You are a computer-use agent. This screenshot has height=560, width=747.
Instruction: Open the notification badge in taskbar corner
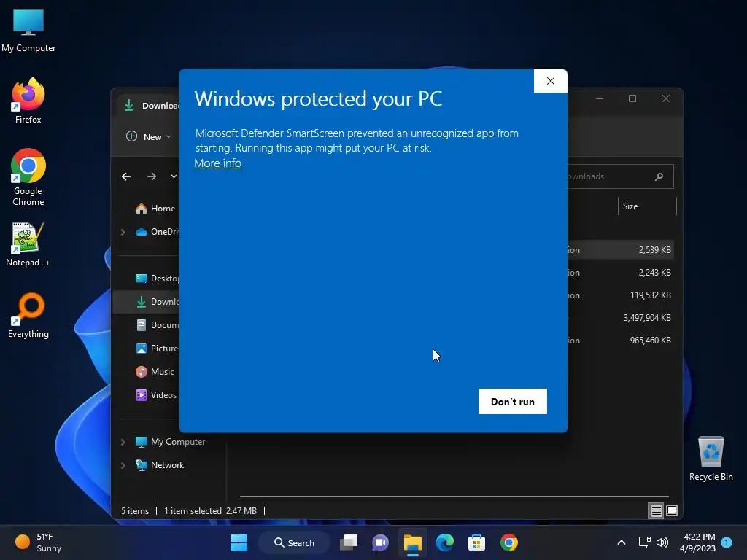coord(727,542)
